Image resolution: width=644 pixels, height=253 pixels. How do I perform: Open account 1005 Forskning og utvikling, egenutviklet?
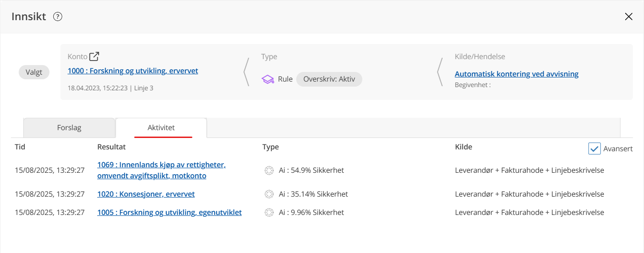(x=169, y=213)
